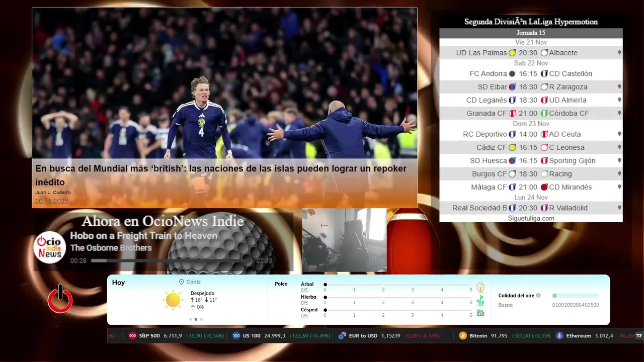The image size is (644, 362).
Task: Click the Cádiz location name in the weather card
Action: point(193,282)
